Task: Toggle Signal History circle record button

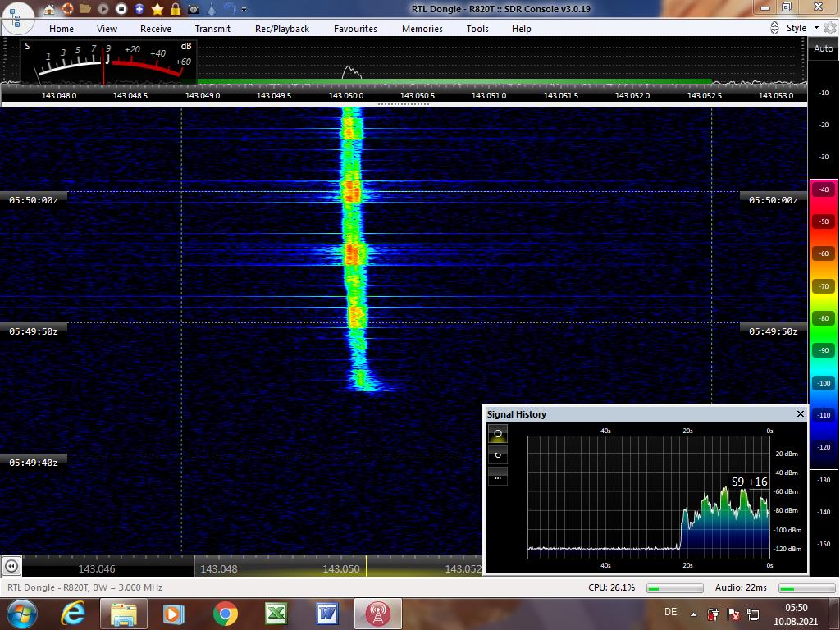Action: [498, 433]
